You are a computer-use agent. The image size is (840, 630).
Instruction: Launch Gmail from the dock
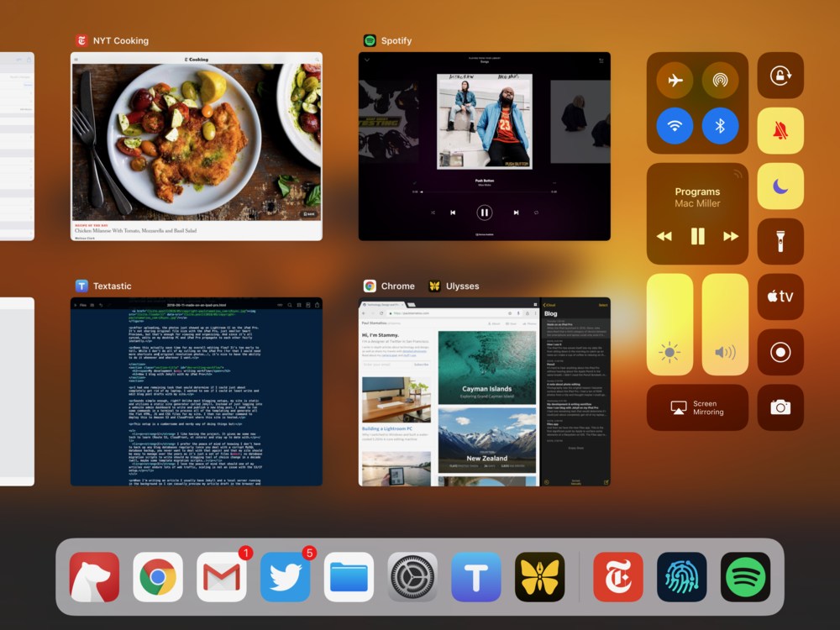coord(222,577)
